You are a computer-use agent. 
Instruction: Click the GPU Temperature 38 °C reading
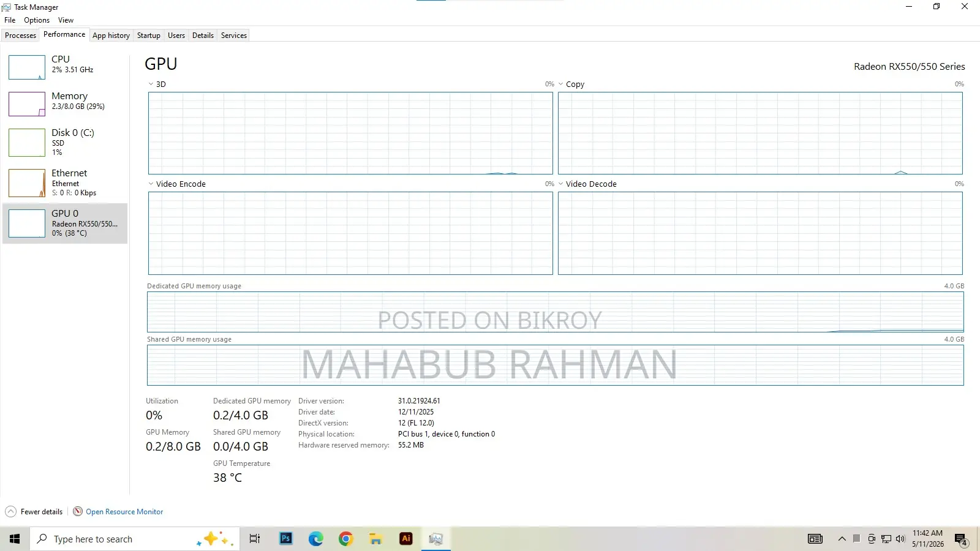point(227,478)
